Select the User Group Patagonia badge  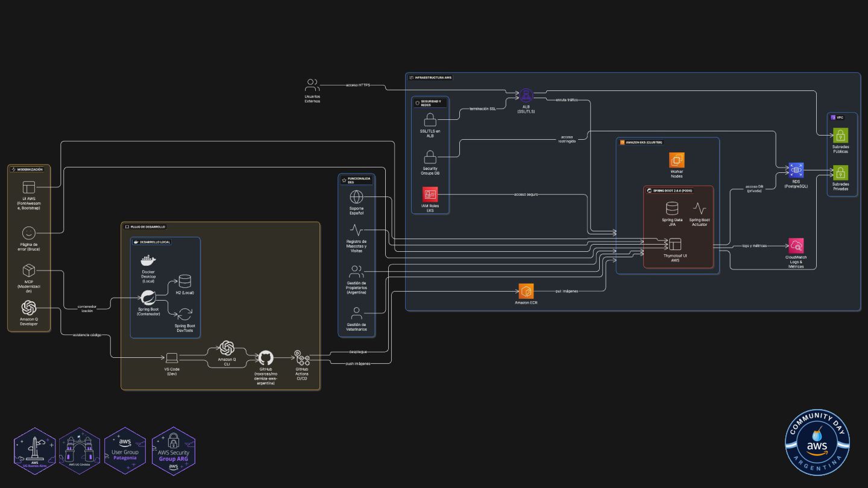coord(125,451)
